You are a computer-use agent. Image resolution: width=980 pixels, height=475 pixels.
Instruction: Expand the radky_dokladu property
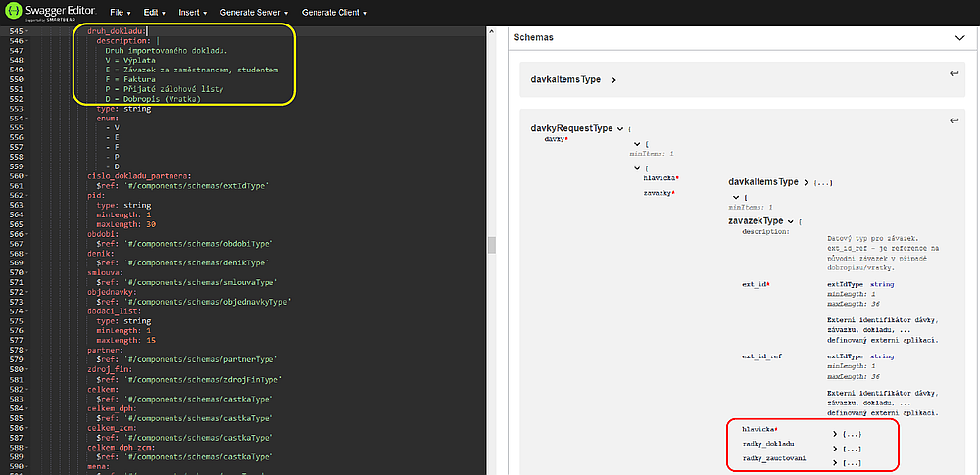[835, 449]
